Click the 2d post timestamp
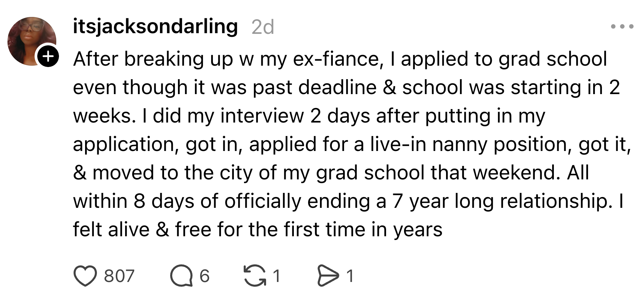 (263, 27)
